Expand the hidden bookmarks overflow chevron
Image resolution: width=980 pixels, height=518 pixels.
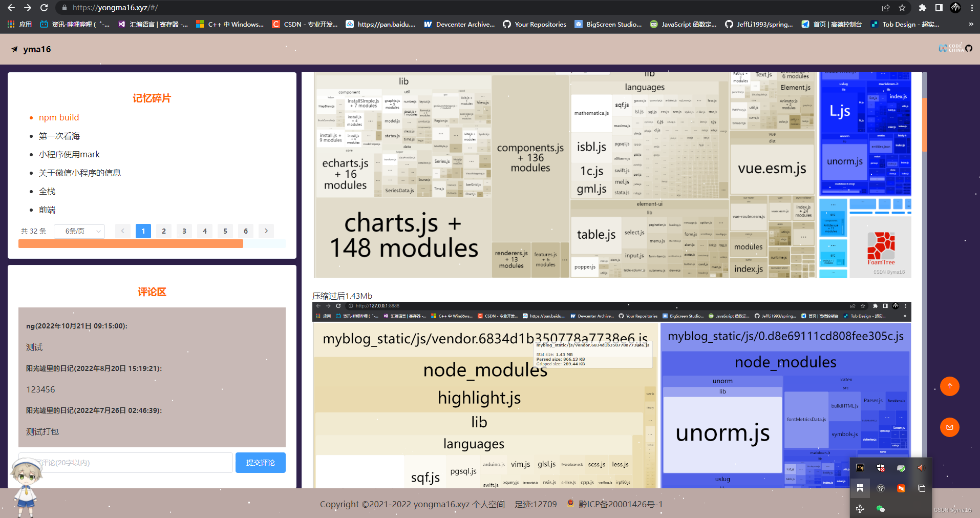point(971,24)
